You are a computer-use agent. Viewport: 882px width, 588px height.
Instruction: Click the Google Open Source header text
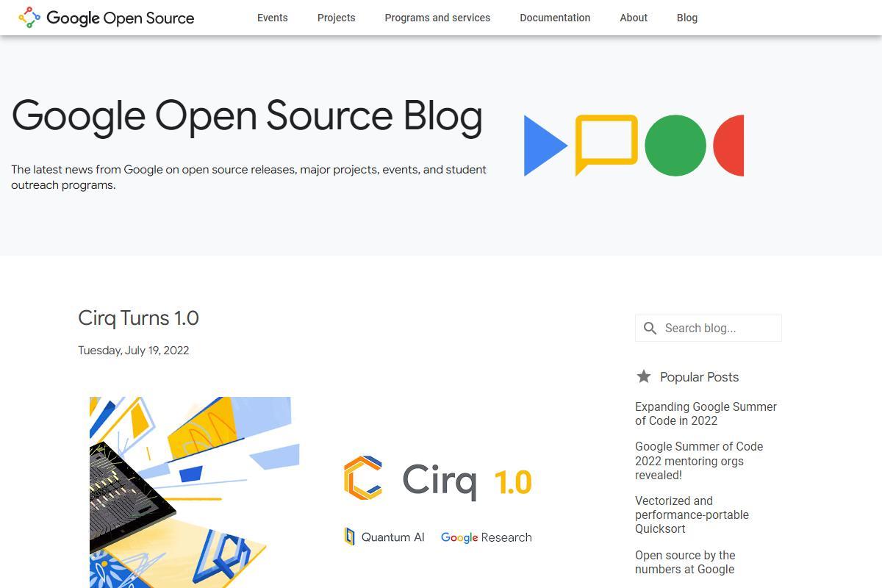(x=121, y=18)
